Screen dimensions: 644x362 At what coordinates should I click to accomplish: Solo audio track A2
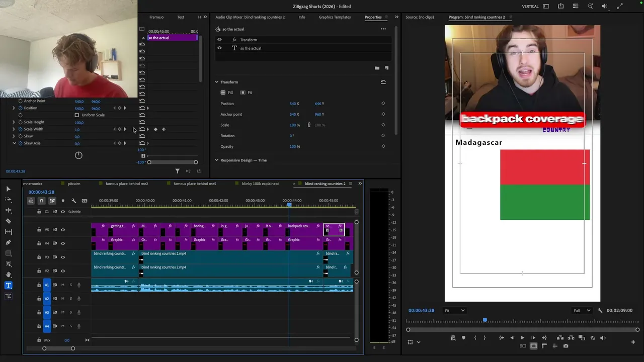coord(71,299)
